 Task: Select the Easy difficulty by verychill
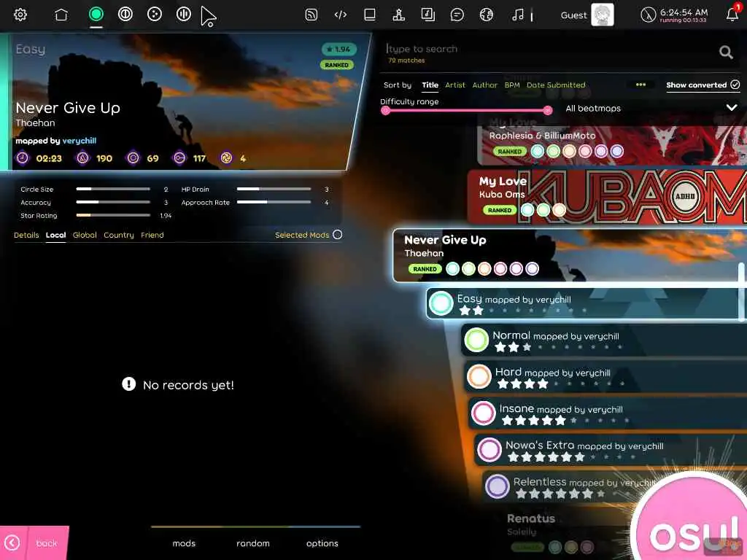[586, 304]
